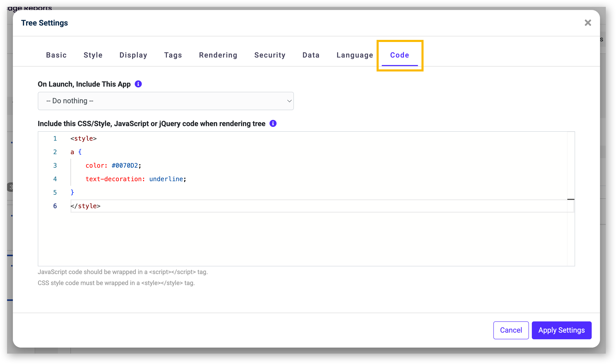Switch to the Basic tab
The height and width of the screenshot is (364, 616).
pyautogui.click(x=56, y=55)
